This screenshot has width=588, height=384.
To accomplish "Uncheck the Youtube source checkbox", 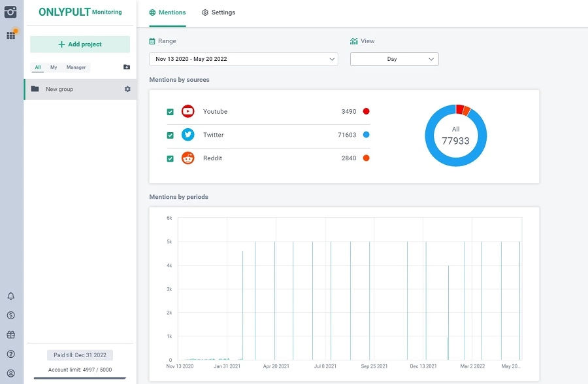I will 171,112.
